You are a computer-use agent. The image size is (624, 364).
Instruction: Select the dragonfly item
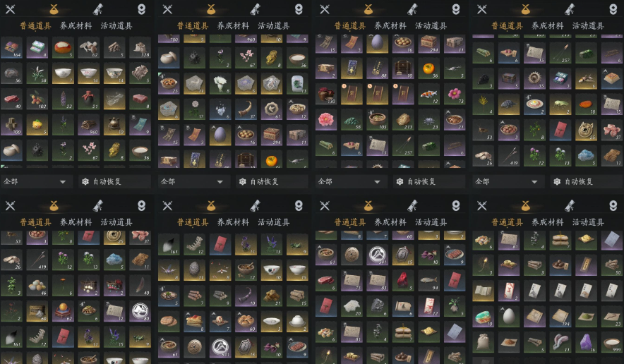pos(168,269)
